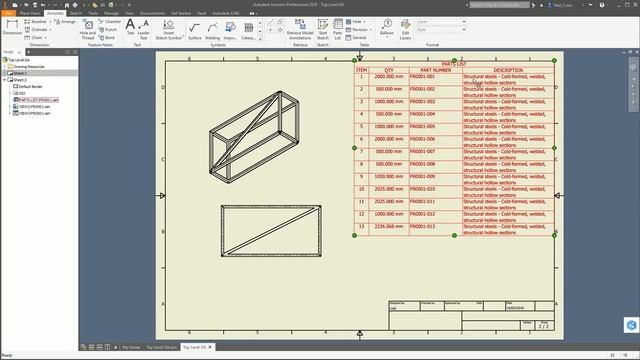
Task: Switch to the My Home document tab
Action: 131,347
